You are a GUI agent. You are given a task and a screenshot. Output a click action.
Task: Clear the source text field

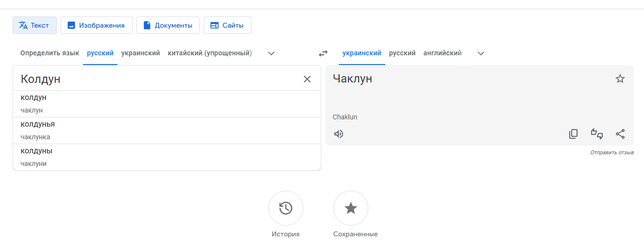pyautogui.click(x=307, y=79)
